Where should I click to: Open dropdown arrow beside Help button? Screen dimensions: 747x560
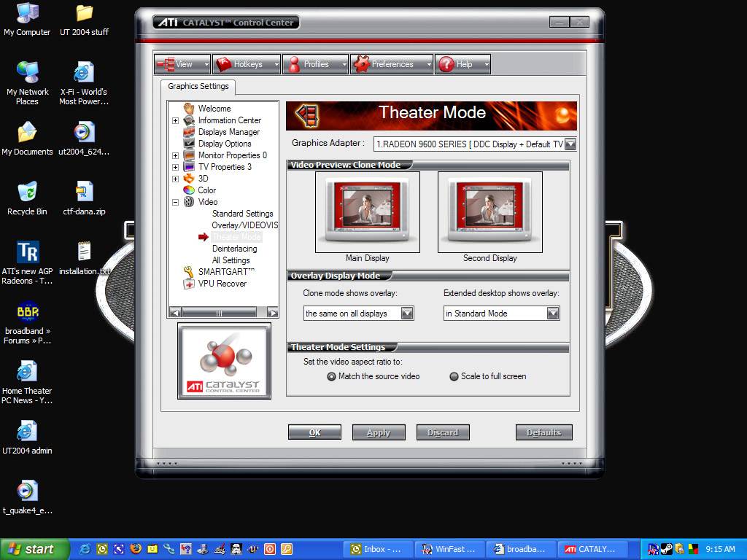click(x=487, y=64)
